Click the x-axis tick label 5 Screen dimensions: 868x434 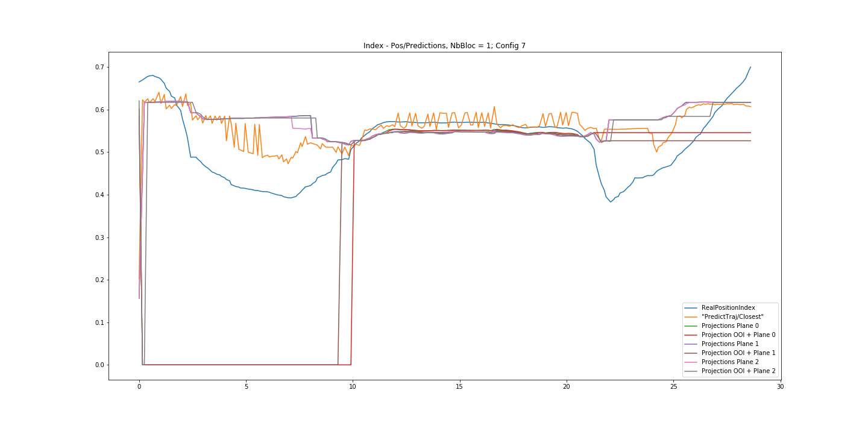click(246, 386)
